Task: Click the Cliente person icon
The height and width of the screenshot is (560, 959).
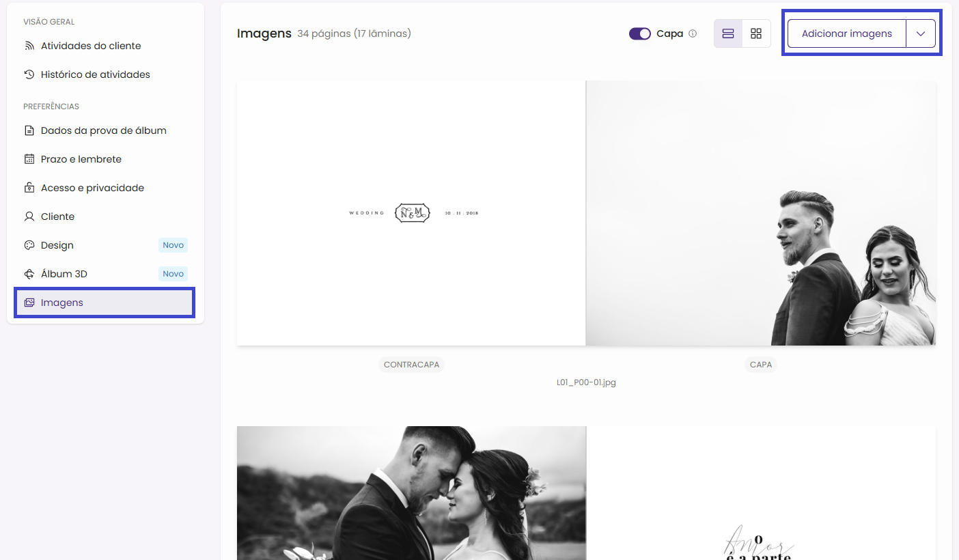Action: (x=29, y=216)
